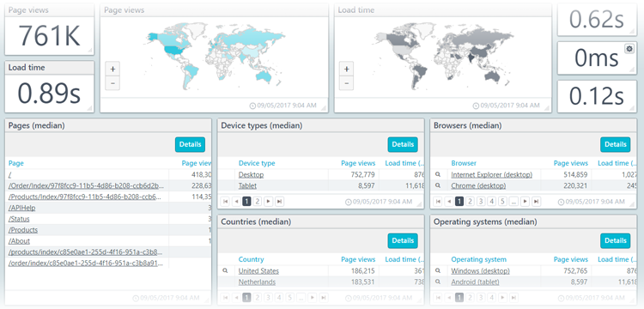Go to next page in Device types pager
Viewport: 644px width, 309px height.
point(268,202)
